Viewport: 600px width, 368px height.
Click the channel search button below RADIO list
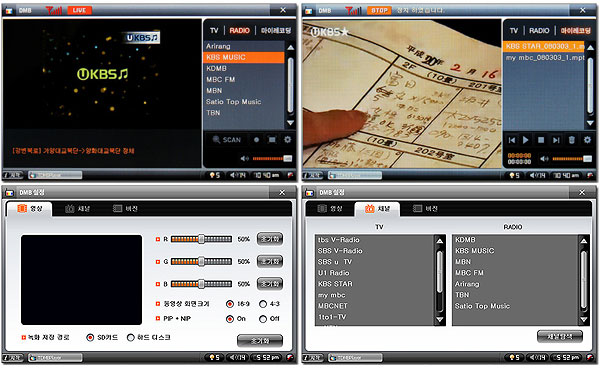coord(560,337)
